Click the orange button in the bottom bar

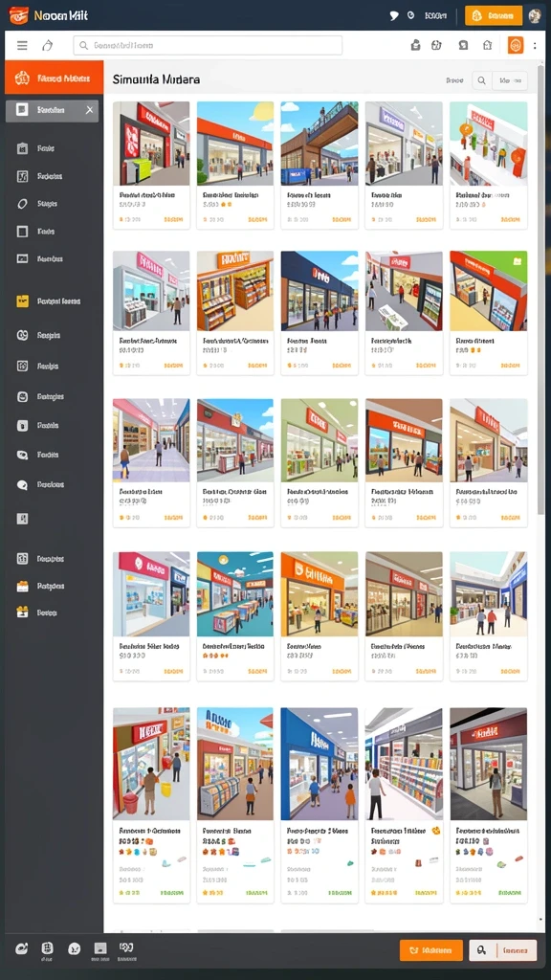coord(431,950)
